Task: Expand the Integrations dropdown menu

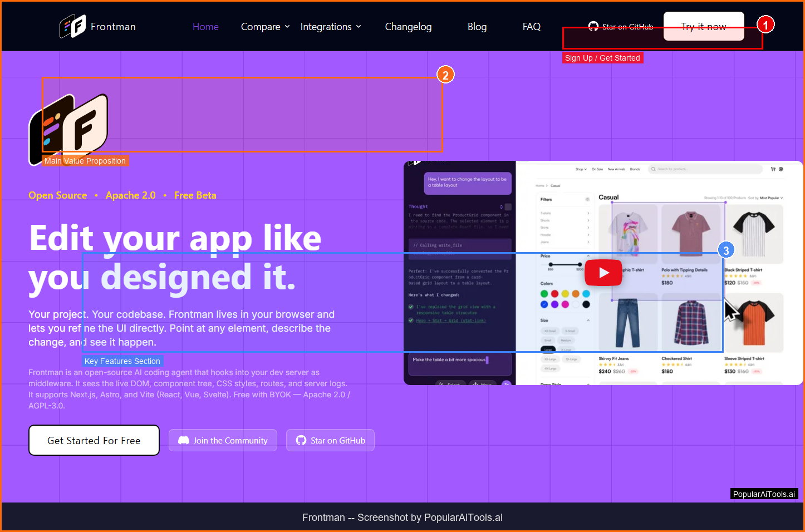Action: [331, 27]
